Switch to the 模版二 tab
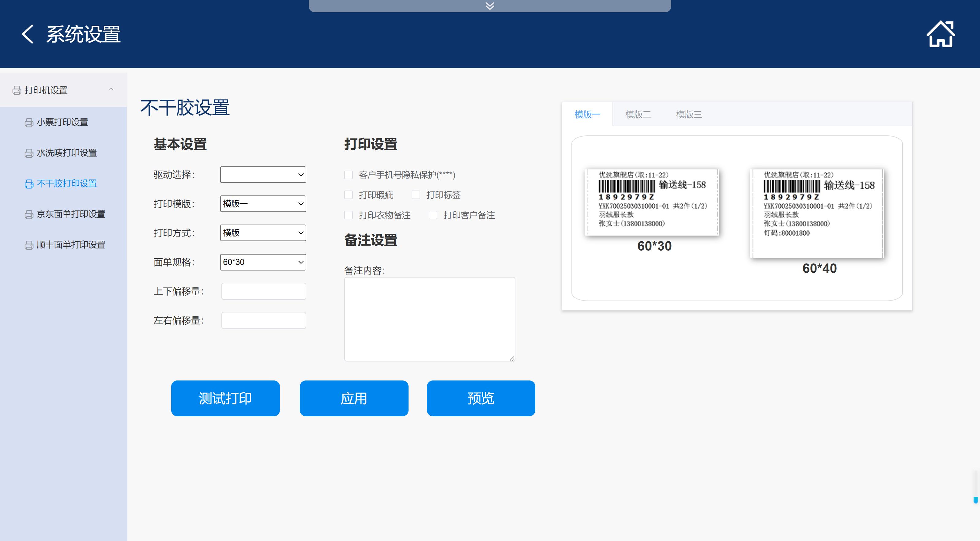 [638, 115]
